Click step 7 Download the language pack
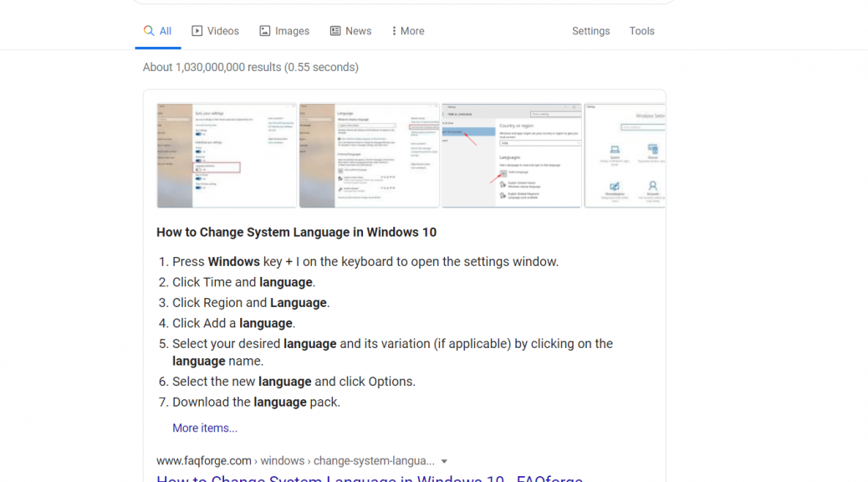Screen dimensions: 868x482 (257, 402)
